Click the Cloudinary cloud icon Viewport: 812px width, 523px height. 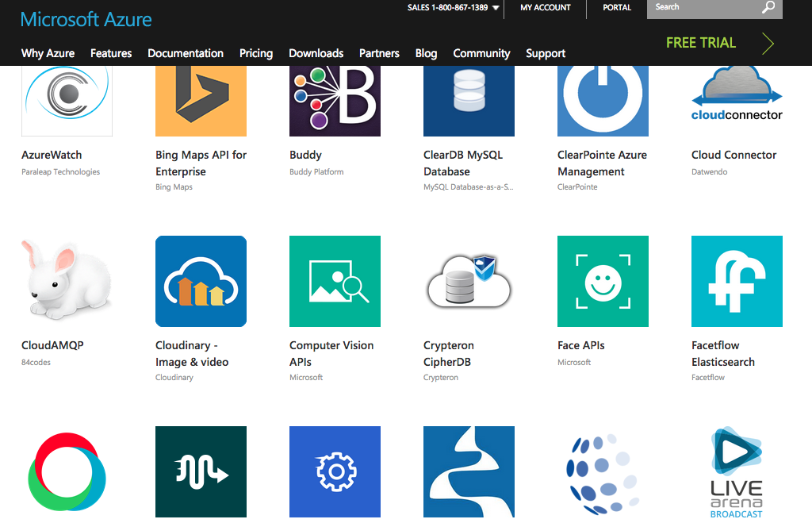tap(201, 281)
